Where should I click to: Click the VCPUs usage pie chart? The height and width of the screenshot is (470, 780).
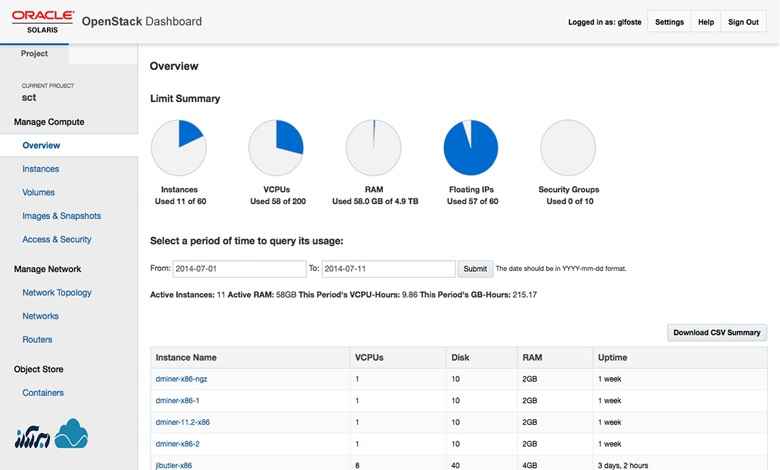coord(276,147)
